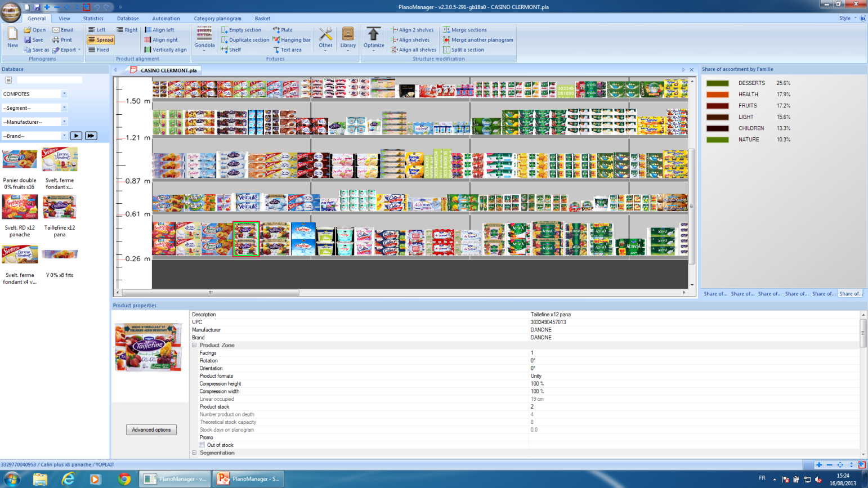Open the Segment filter dropdown
Screen dimensions: 868x488
click(x=64, y=108)
